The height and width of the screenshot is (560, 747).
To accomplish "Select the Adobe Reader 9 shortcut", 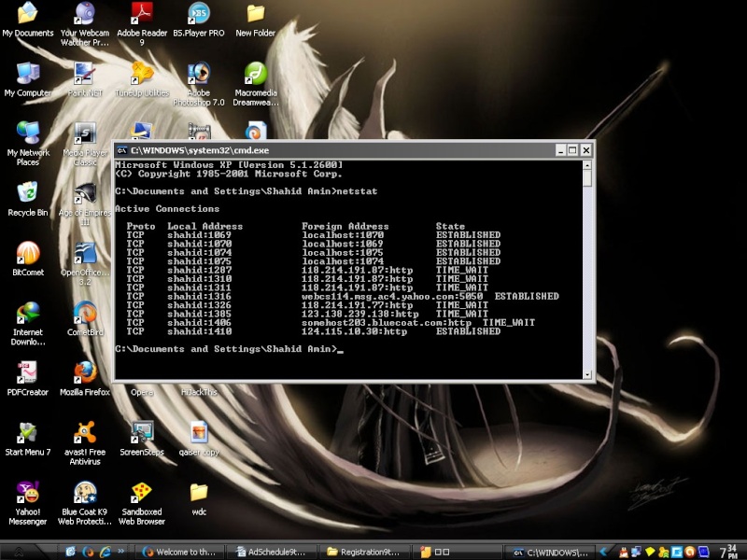I will (x=142, y=22).
